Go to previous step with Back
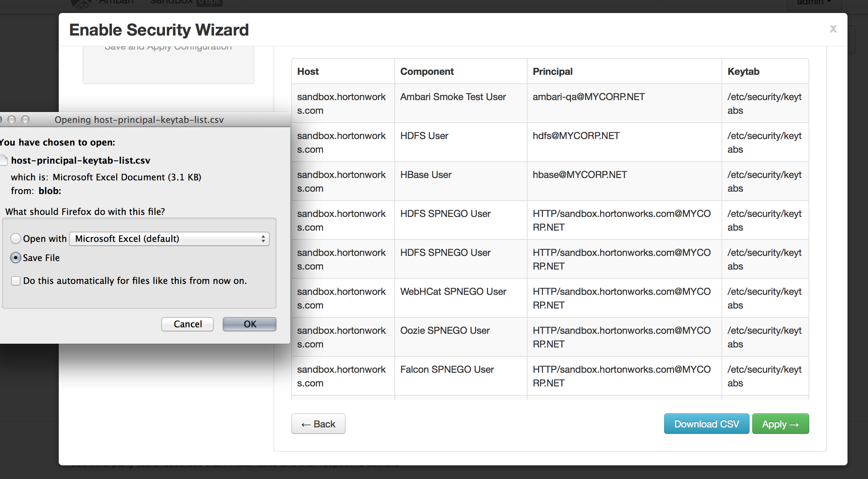 click(318, 424)
